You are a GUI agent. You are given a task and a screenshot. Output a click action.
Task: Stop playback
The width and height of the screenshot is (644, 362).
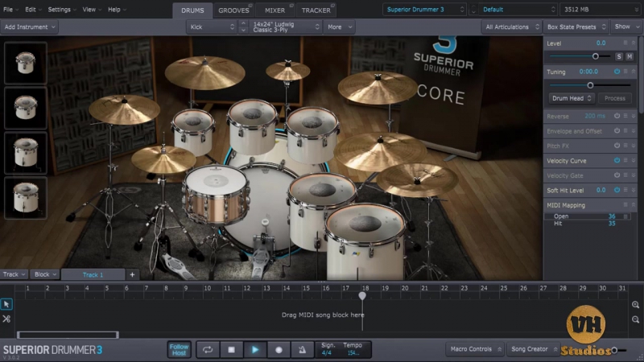231,350
